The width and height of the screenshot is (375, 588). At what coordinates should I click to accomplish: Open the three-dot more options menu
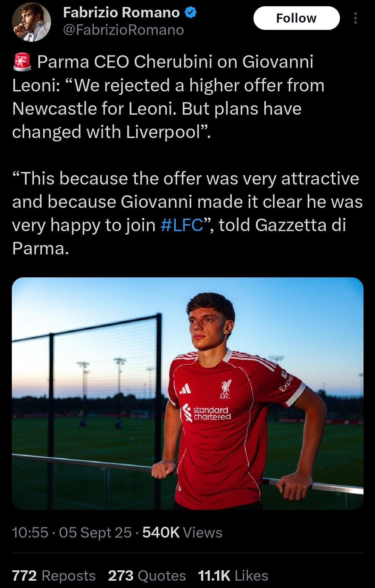pos(355,18)
